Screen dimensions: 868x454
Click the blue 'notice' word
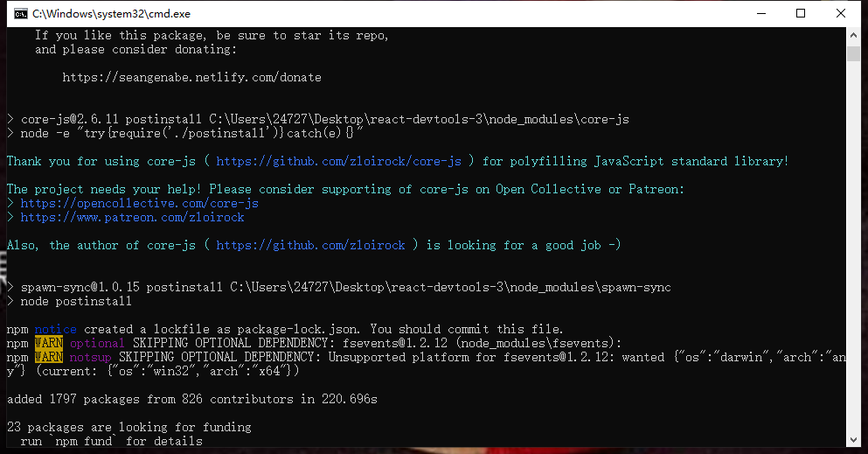point(55,329)
